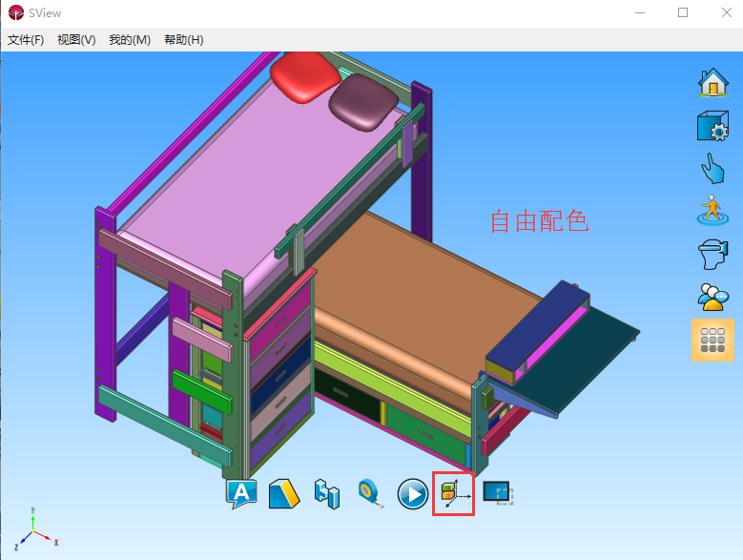Maximize the SView window
743x560 pixels.
click(683, 12)
